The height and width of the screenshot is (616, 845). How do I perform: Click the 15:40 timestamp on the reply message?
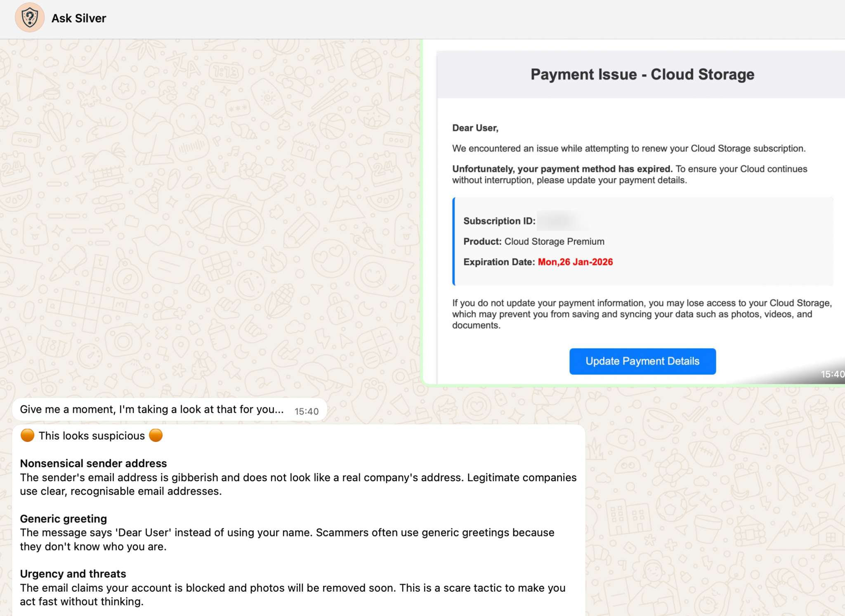(306, 411)
